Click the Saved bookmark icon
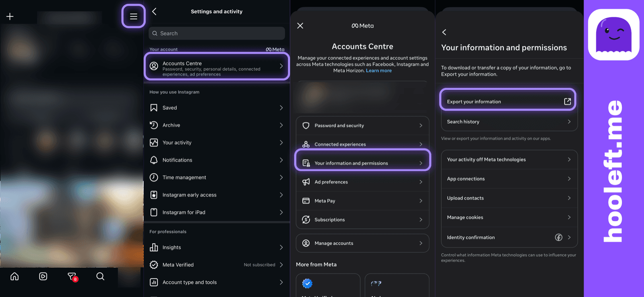The height and width of the screenshot is (297, 644). tap(154, 108)
